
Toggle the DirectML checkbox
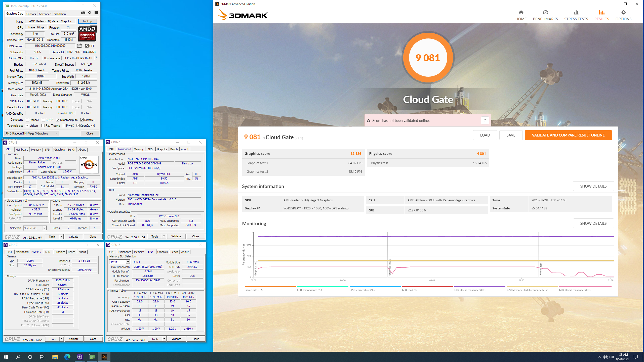tap(82, 120)
